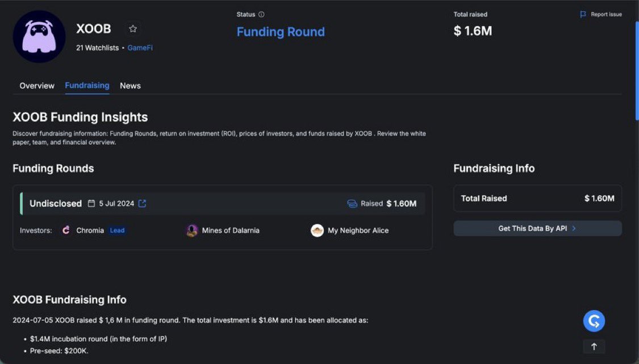Click Get This Data By API button

537,228
